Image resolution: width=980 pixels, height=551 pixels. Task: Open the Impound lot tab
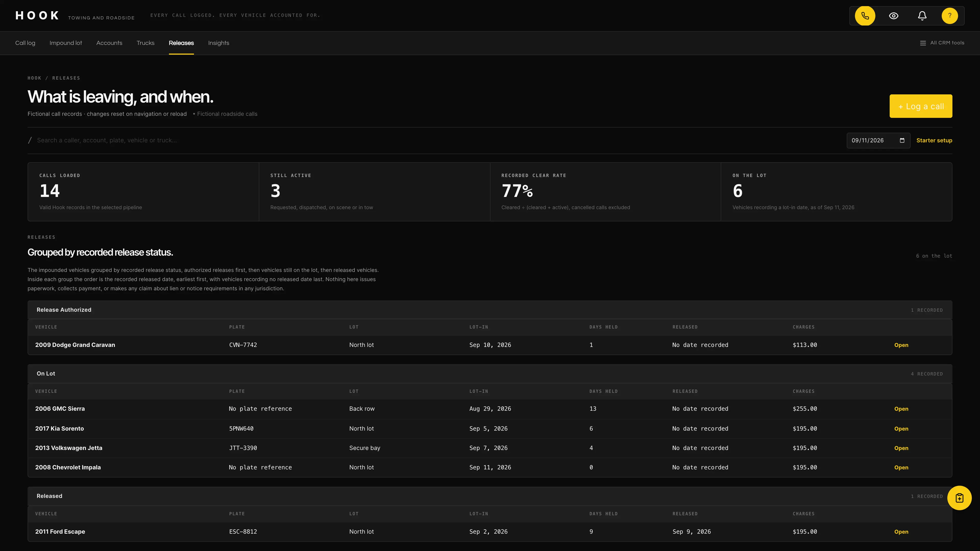66,43
